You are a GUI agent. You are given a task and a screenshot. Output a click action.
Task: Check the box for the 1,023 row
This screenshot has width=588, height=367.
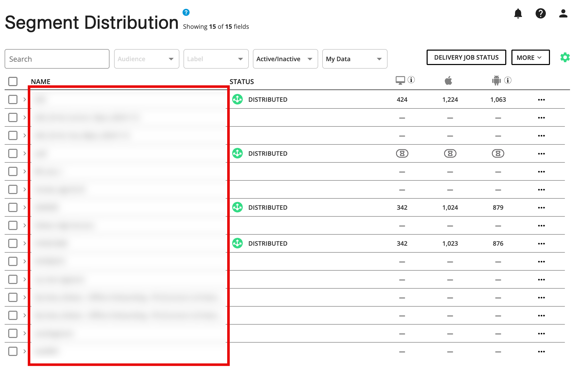click(13, 243)
